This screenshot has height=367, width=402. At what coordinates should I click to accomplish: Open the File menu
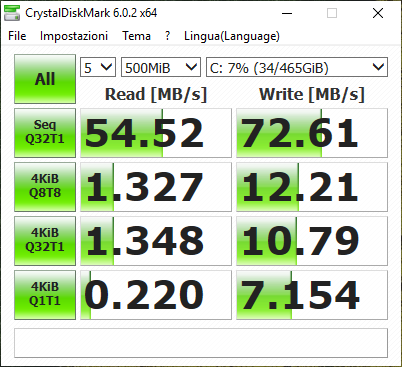17,36
